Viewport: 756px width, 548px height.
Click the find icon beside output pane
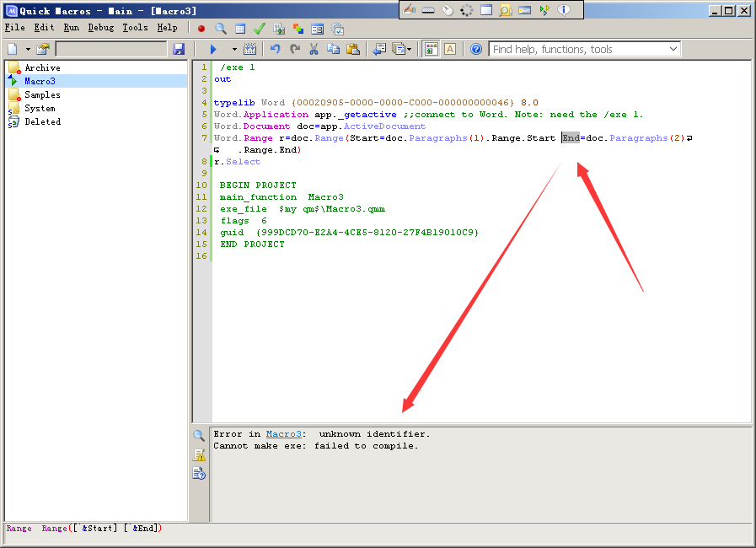[199, 436]
